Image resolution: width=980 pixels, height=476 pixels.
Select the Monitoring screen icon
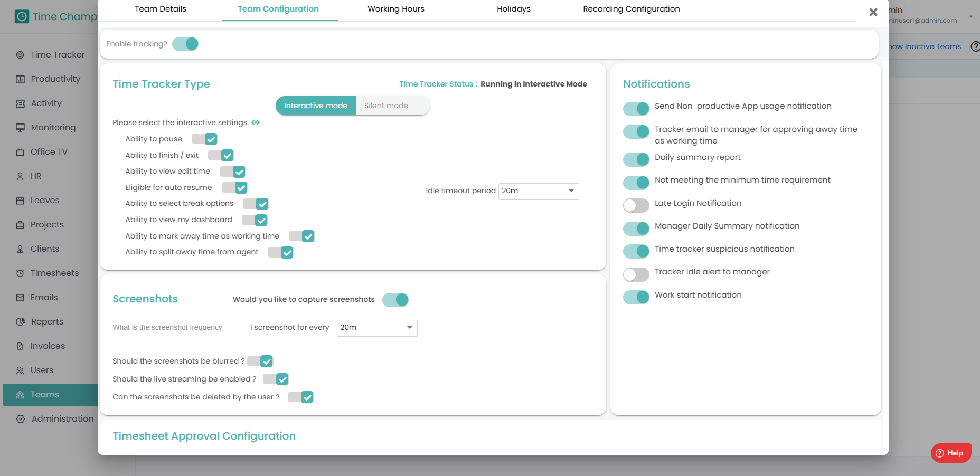(20, 128)
